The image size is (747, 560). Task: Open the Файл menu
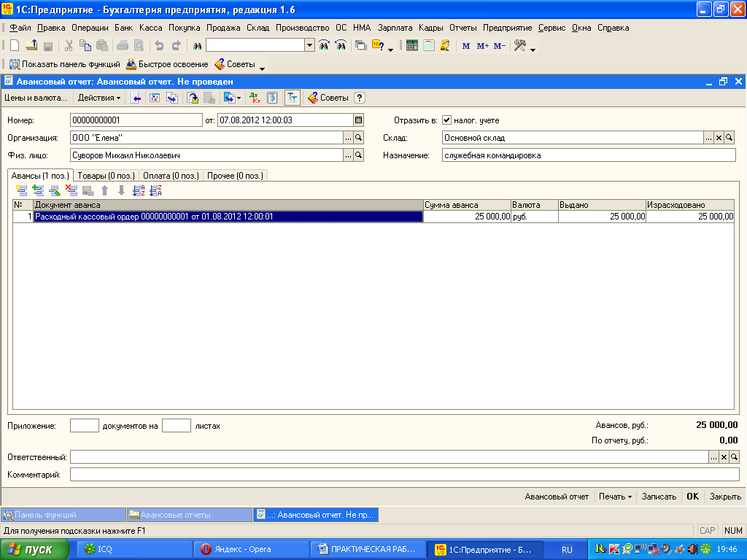[x=20, y=28]
